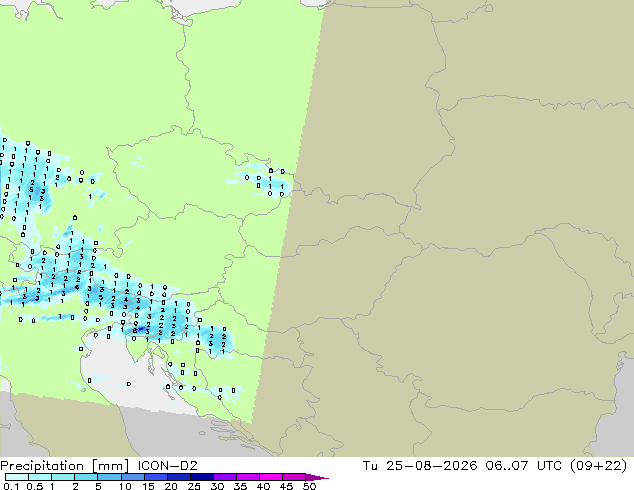Click the '[mm]' unit label
Screen dimensions: 634x490
point(110,466)
